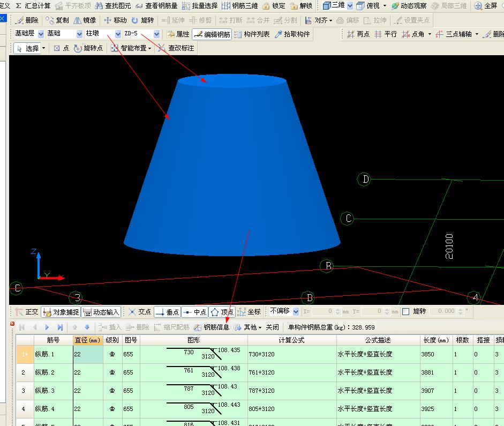Open 查找图元 binoculars tool
504x426 pixels.
click(99, 6)
